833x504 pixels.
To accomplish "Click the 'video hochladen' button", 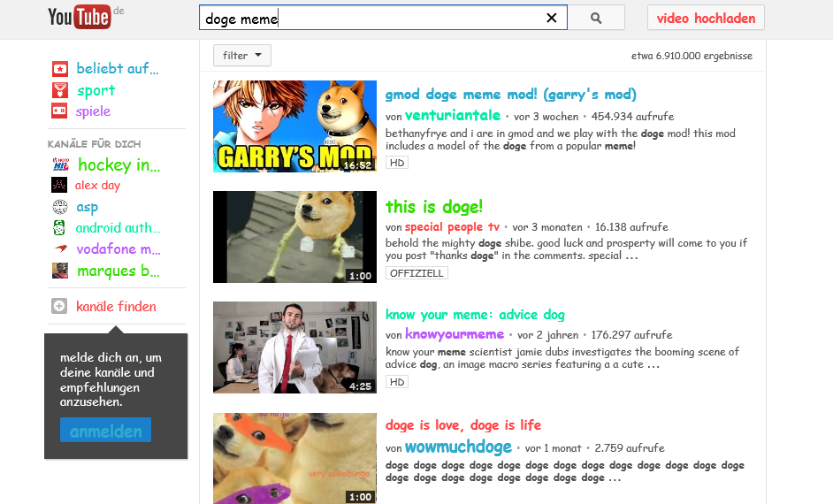I will pyautogui.click(x=706, y=18).
